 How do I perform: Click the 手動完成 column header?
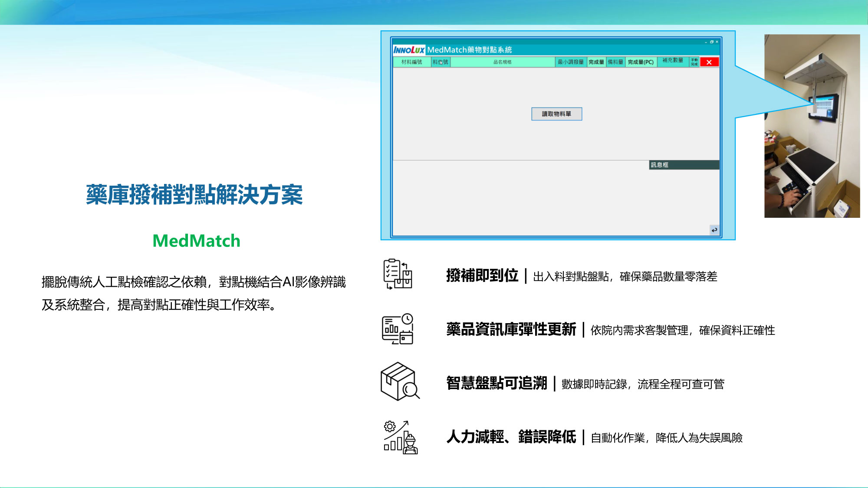[694, 62]
